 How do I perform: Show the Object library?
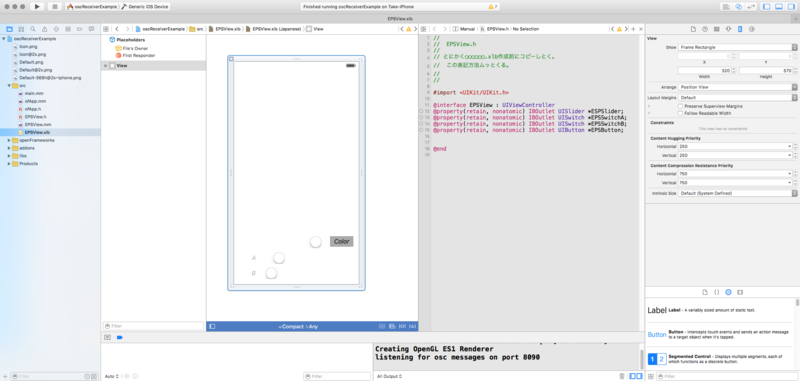[x=728, y=292]
